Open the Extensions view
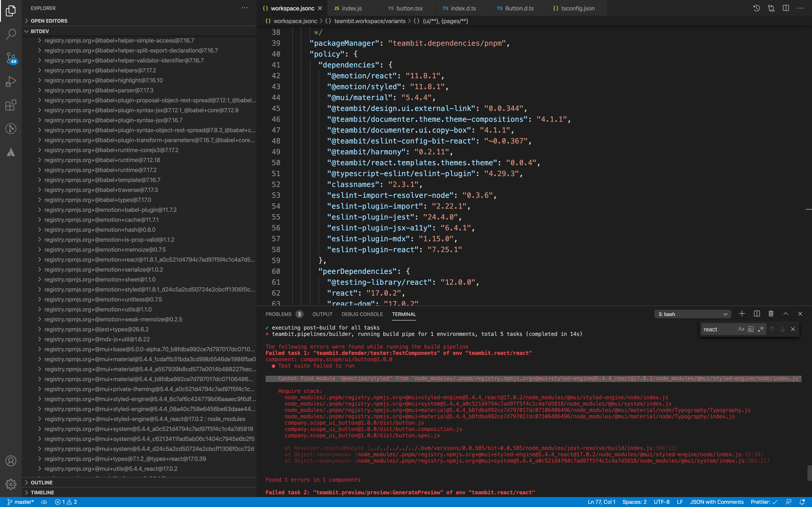The image size is (812, 507). click(10, 105)
